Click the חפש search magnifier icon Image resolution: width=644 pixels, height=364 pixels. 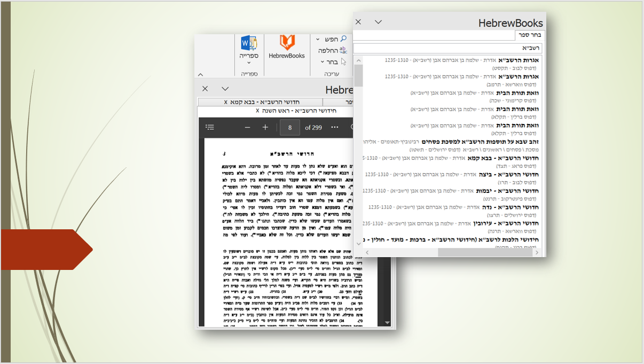343,39
